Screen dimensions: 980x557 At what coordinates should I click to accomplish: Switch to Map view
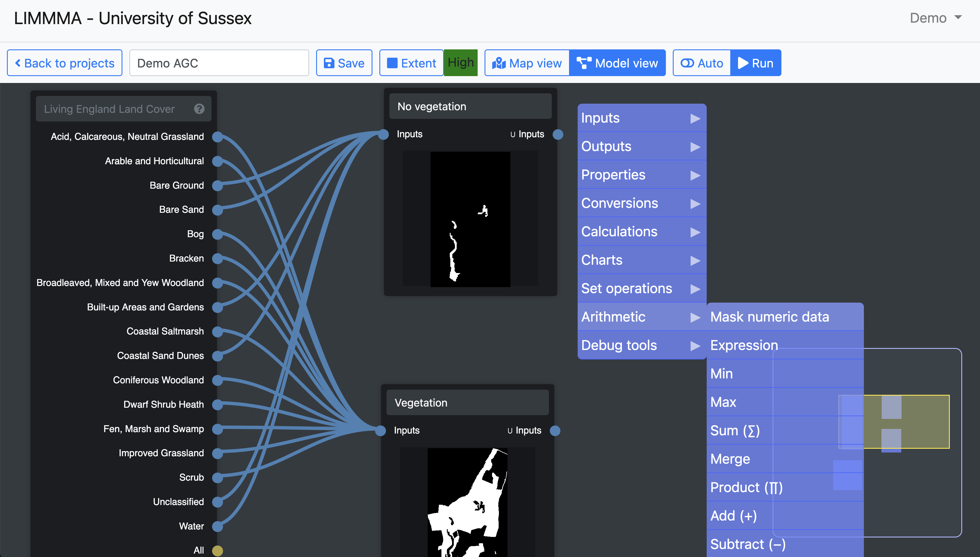pos(527,63)
